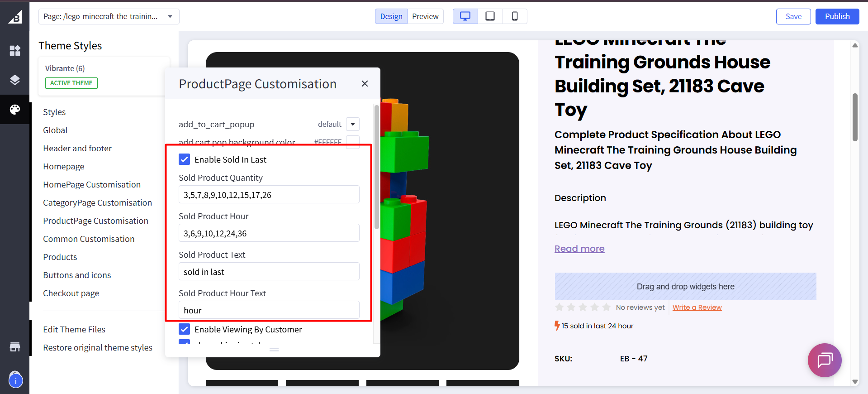Open HomePage Customisation settings

click(x=92, y=184)
